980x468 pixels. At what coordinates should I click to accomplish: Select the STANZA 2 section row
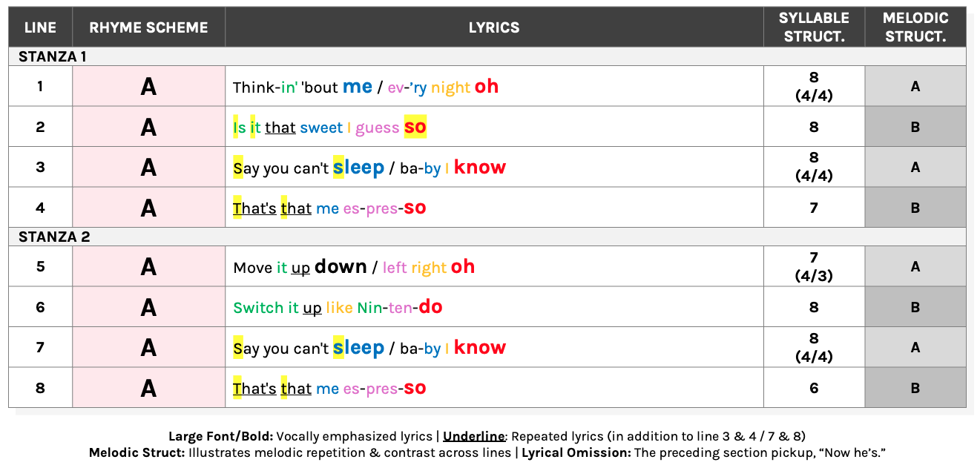click(487, 237)
